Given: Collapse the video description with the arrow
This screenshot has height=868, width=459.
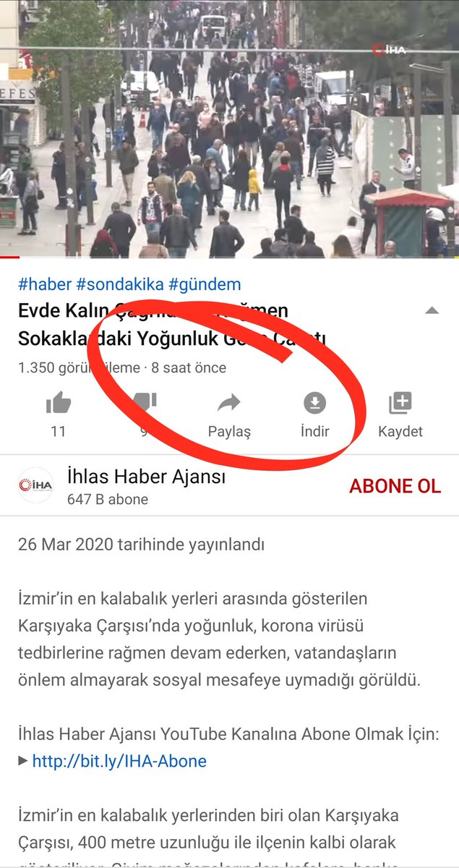Looking at the screenshot, I should click(432, 310).
